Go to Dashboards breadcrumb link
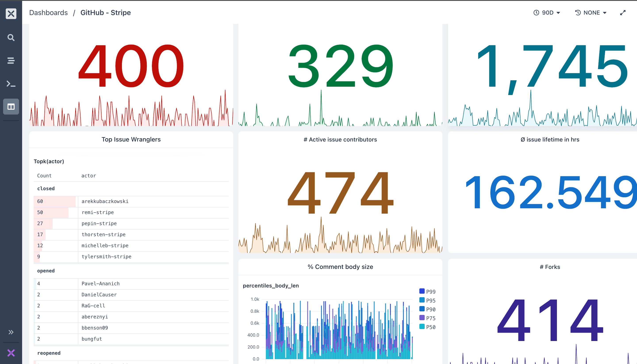 pos(48,13)
